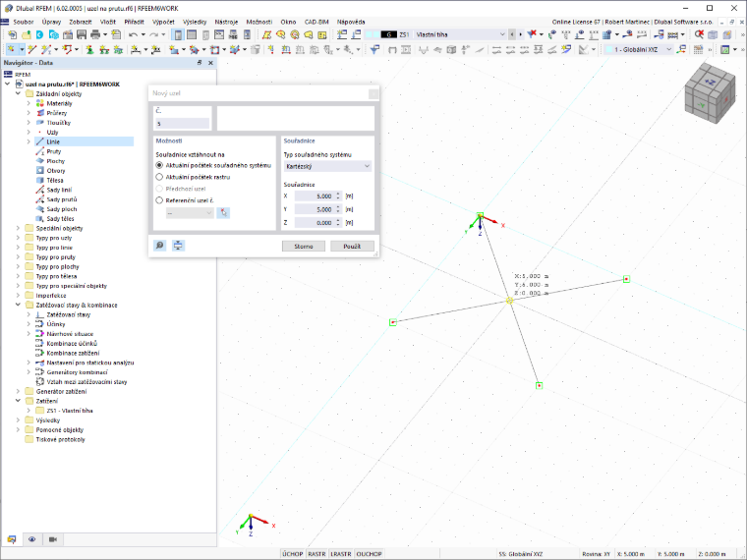Collapse 'Zatěžovací stavy & kombinace' node
Screen dimensions: 747x560
click(x=18, y=305)
